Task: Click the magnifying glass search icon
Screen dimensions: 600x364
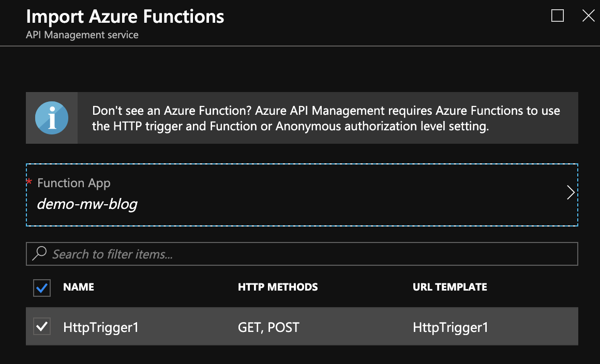Action: [40, 253]
